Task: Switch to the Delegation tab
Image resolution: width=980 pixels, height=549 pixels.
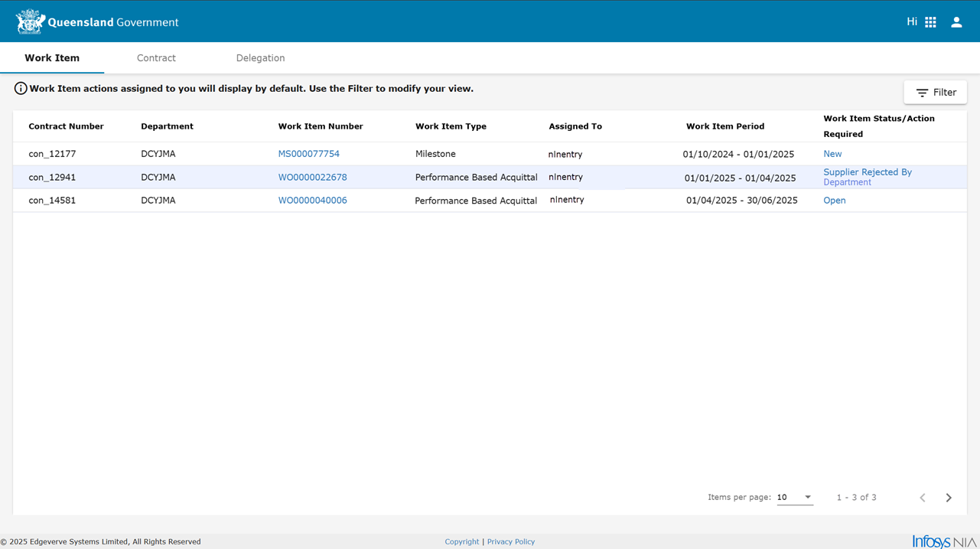Action: click(260, 58)
